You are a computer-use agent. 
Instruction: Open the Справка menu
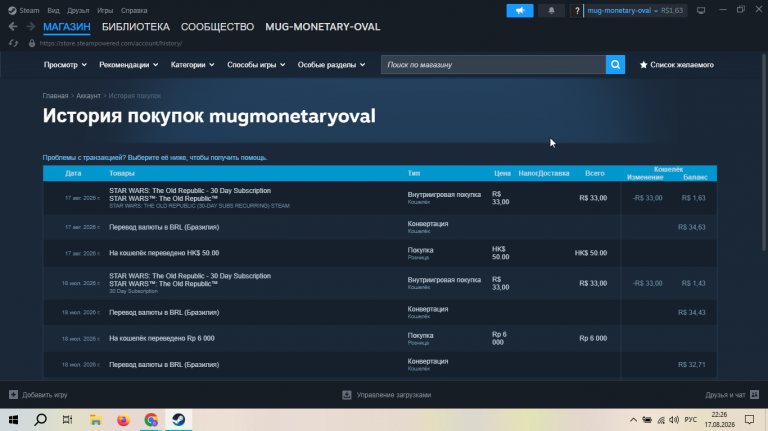(134, 10)
